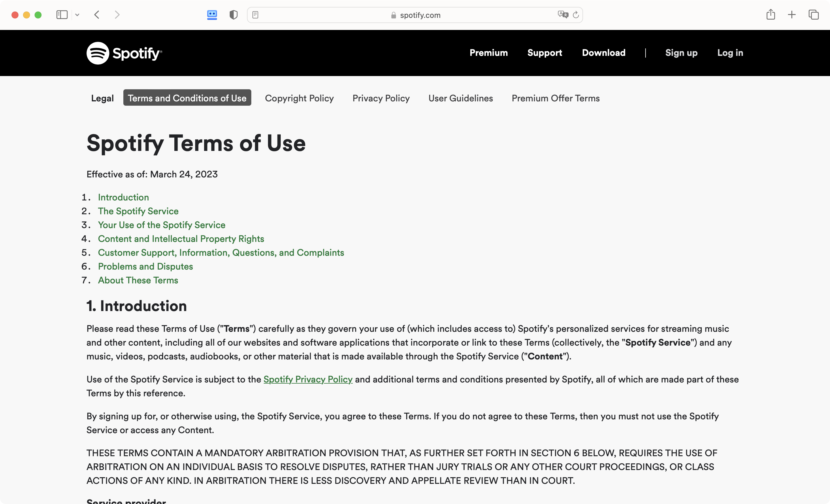
Task: Show Reader view icon in address bar
Action: [x=255, y=15]
